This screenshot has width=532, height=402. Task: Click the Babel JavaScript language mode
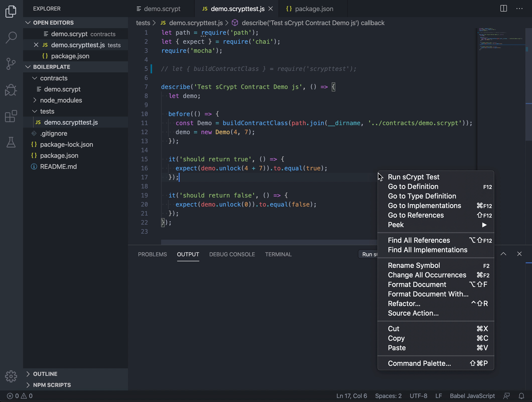[472, 396]
